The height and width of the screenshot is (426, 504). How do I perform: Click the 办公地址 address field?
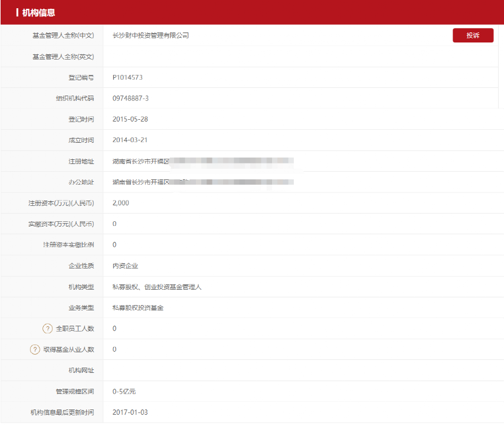click(177, 182)
